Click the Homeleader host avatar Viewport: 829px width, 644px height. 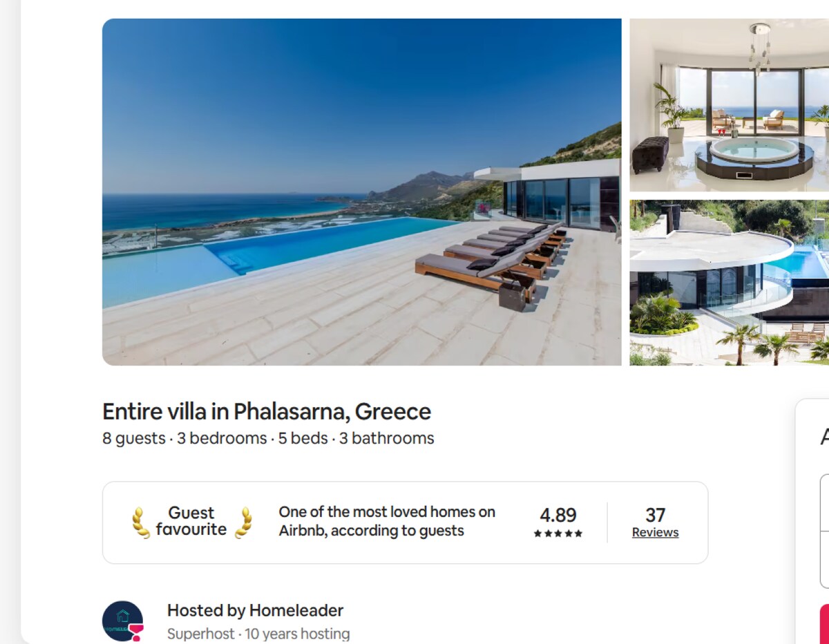123,621
